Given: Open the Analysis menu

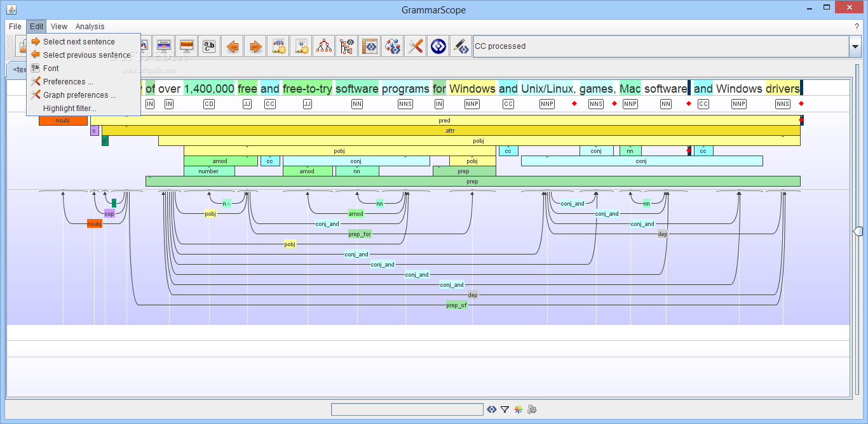Looking at the screenshot, I should 90,26.
